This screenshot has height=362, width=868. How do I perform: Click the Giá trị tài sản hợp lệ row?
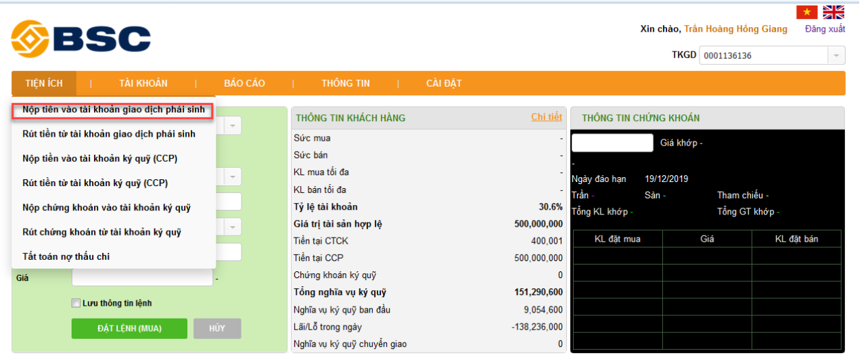point(428,224)
